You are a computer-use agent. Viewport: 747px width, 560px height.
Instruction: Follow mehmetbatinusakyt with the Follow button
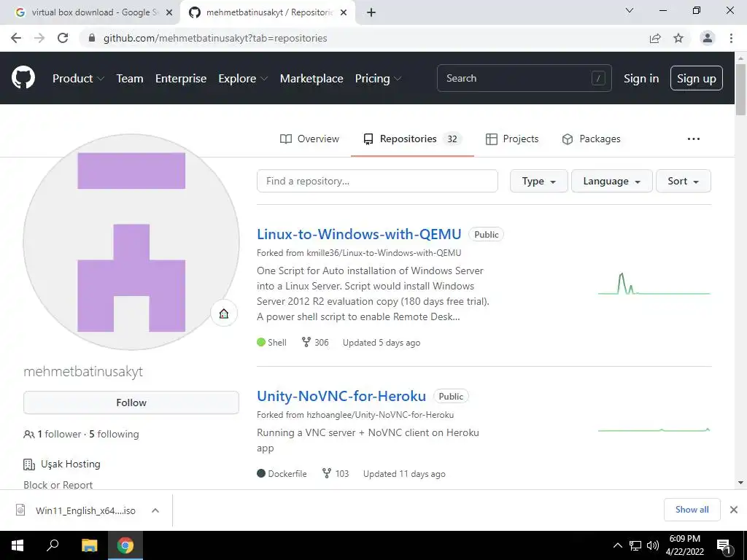[x=131, y=402]
